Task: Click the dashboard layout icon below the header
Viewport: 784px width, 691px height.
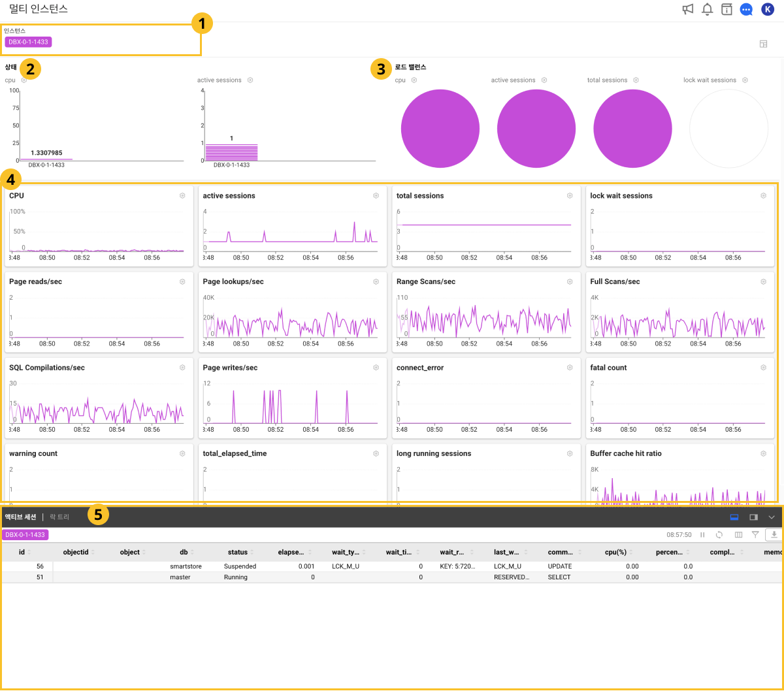Action: pyautogui.click(x=763, y=44)
